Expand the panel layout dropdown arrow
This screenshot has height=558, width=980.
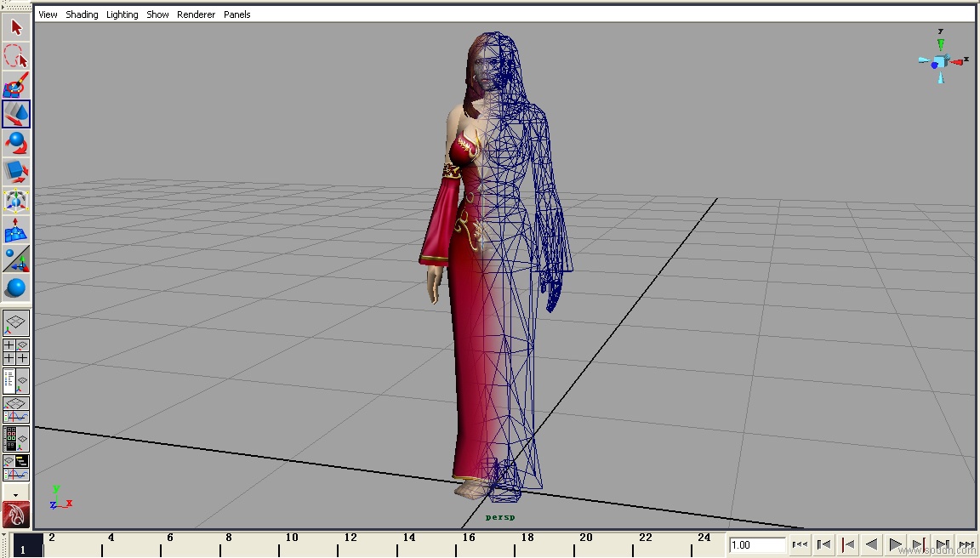[15, 493]
